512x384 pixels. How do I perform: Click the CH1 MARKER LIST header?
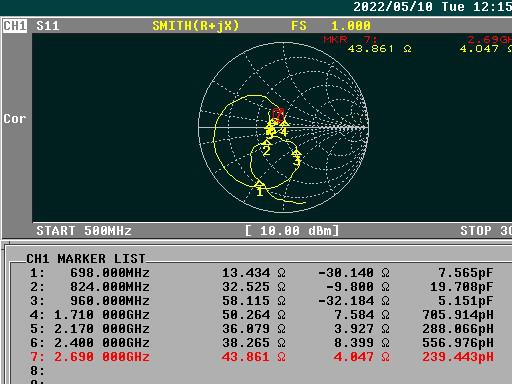coord(86,259)
